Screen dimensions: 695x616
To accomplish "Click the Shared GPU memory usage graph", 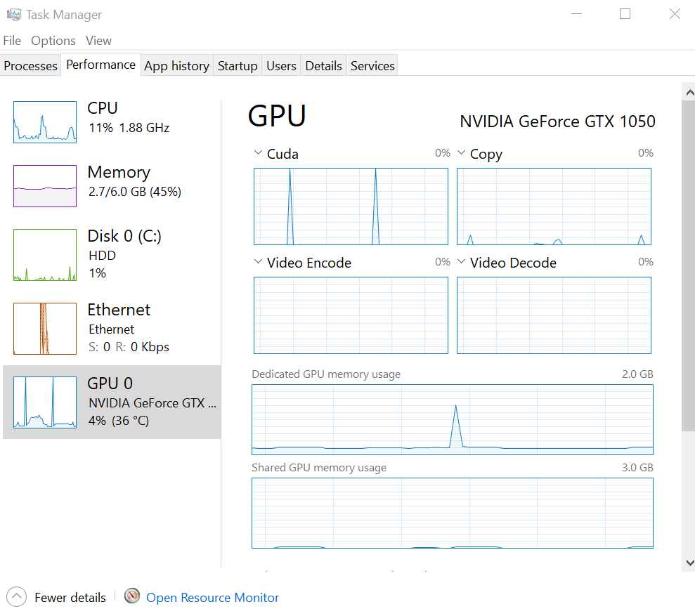I will (453, 513).
